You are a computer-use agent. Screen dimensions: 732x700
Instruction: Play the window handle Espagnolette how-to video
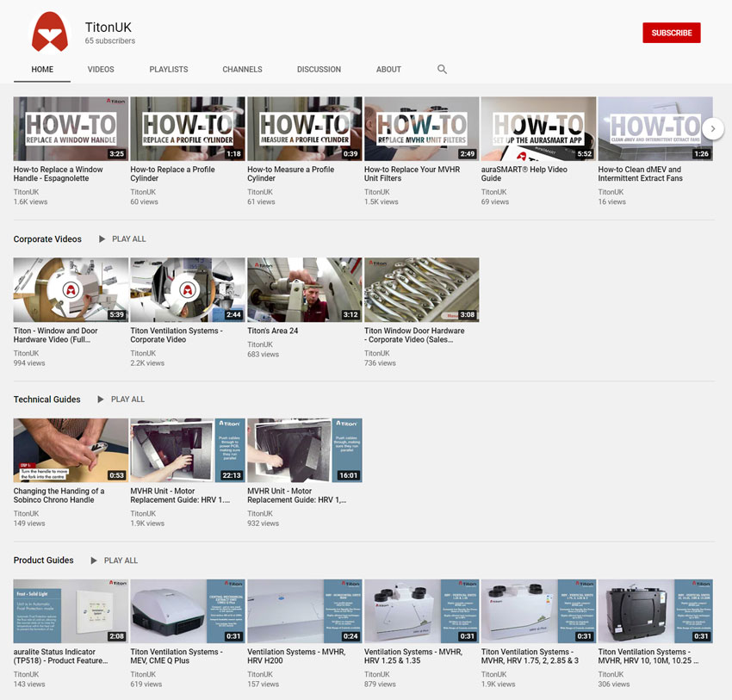click(71, 127)
